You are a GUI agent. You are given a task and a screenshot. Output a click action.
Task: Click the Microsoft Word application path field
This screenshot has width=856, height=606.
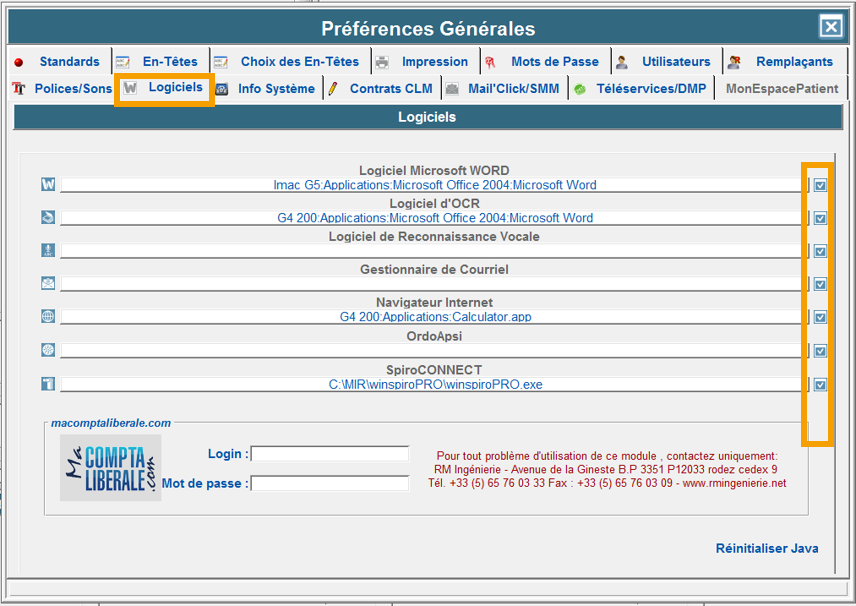pos(434,185)
